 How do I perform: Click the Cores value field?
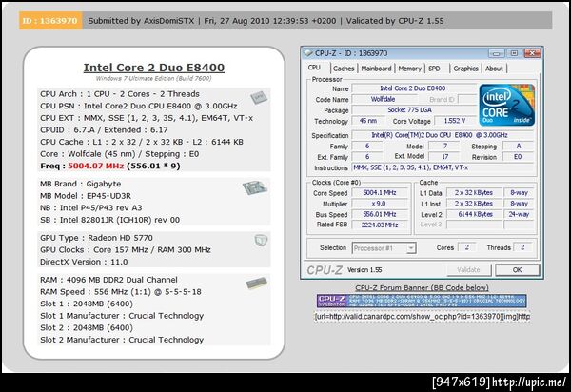tap(467, 247)
